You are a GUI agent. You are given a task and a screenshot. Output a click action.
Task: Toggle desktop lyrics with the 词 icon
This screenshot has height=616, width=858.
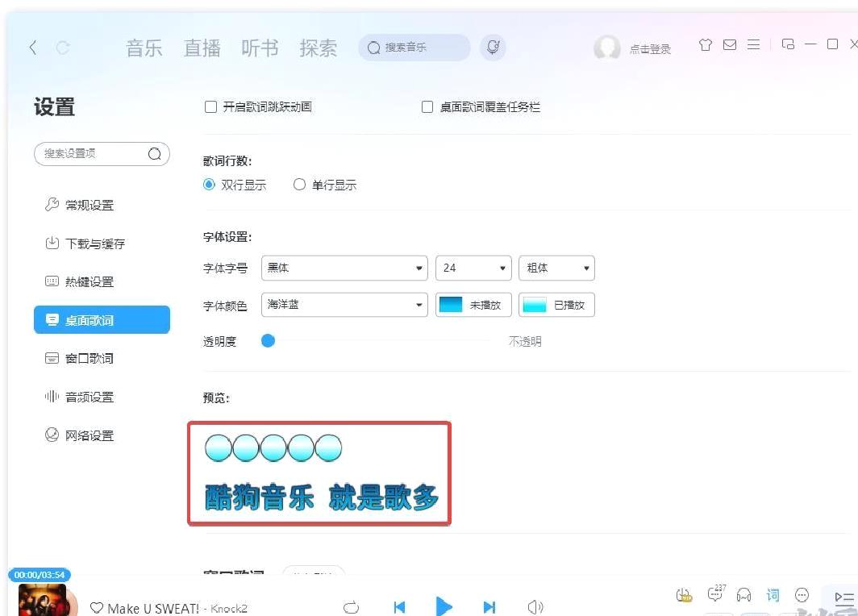773,595
